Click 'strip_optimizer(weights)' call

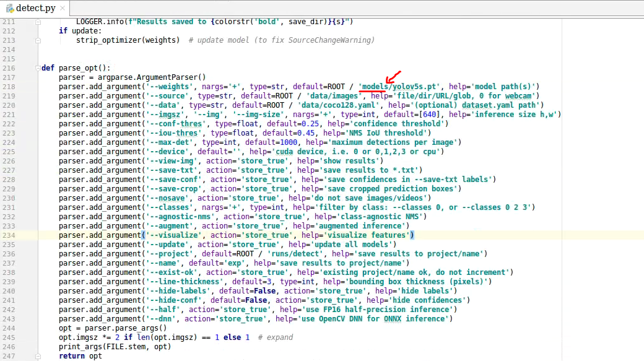pos(128,40)
